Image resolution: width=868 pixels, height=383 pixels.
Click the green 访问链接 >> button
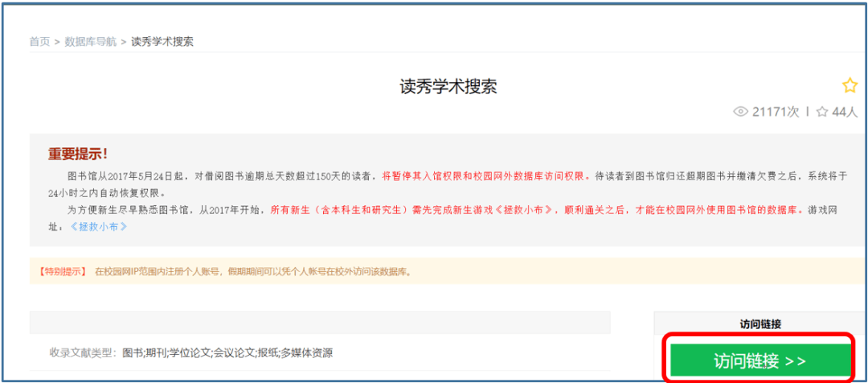pos(760,360)
